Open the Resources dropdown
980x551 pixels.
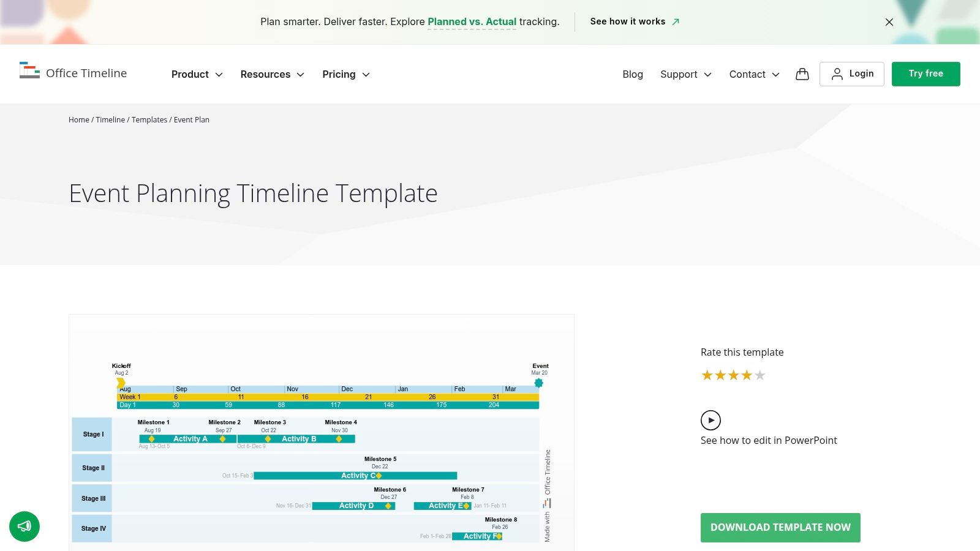click(272, 74)
